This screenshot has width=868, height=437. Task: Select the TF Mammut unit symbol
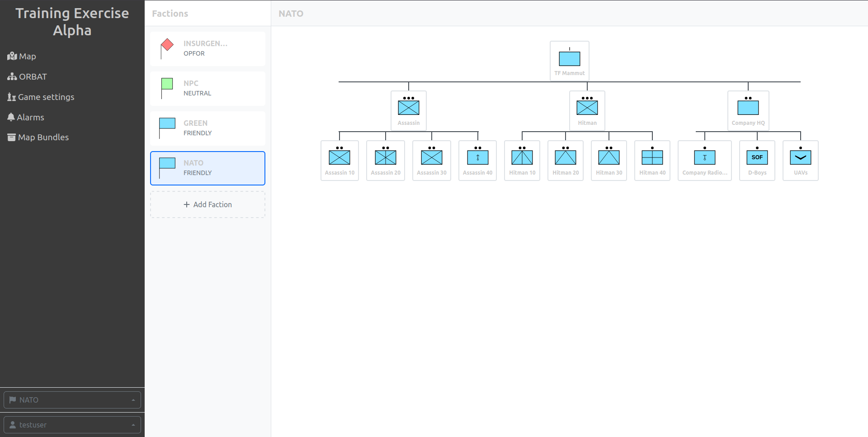(569, 58)
